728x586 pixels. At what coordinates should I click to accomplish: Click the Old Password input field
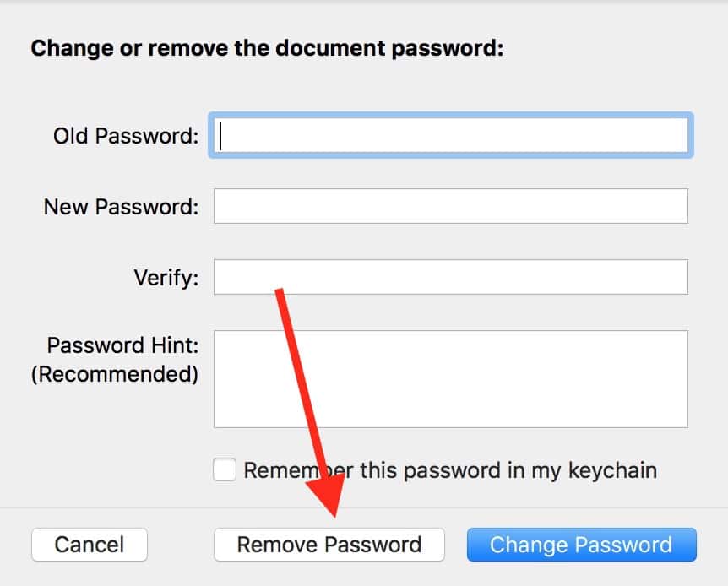click(x=450, y=135)
